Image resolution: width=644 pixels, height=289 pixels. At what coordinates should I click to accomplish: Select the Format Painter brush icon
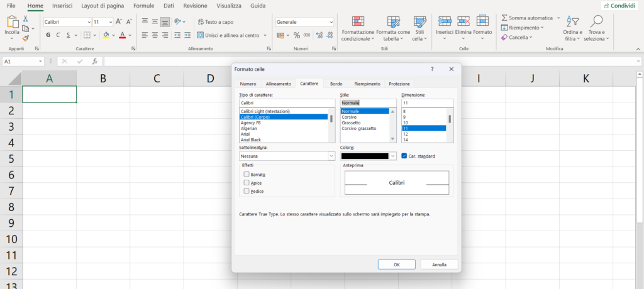pos(25,38)
